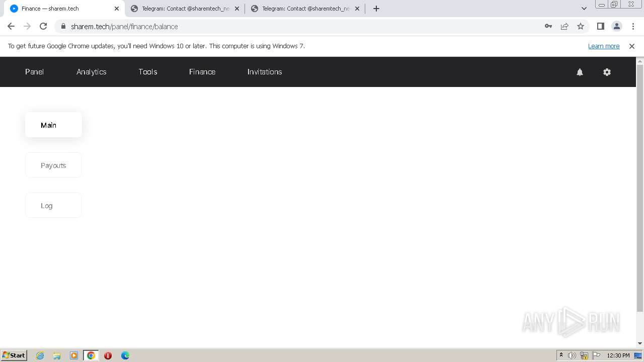Toggle the browser side panel icon
This screenshot has width=644, height=362.
[600, 26]
